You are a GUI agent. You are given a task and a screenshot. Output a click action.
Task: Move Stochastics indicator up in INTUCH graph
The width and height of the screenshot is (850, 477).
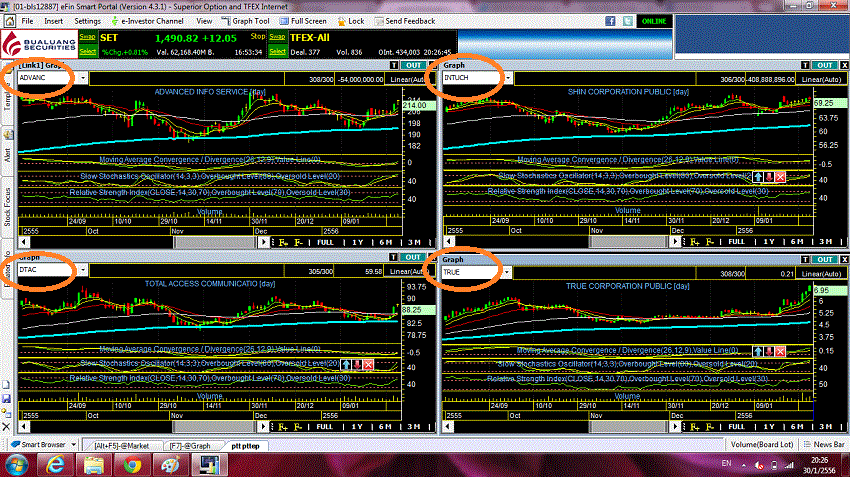click(x=758, y=177)
